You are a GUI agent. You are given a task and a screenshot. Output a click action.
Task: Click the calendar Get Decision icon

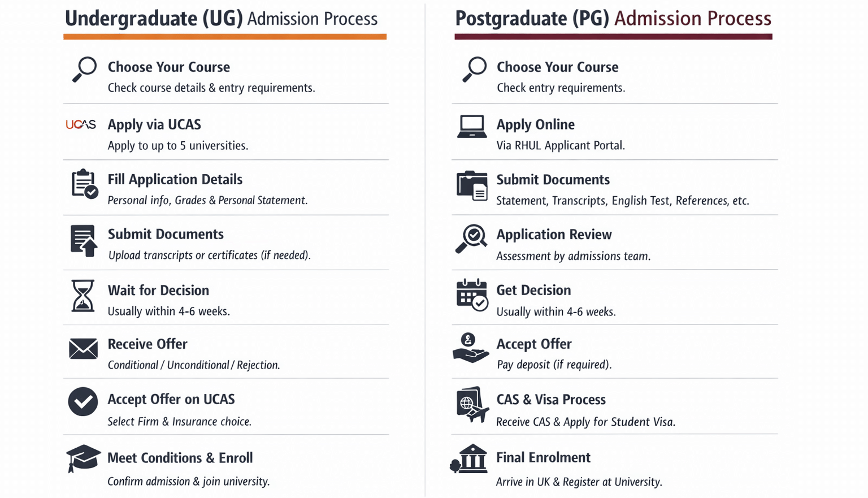click(472, 295)
